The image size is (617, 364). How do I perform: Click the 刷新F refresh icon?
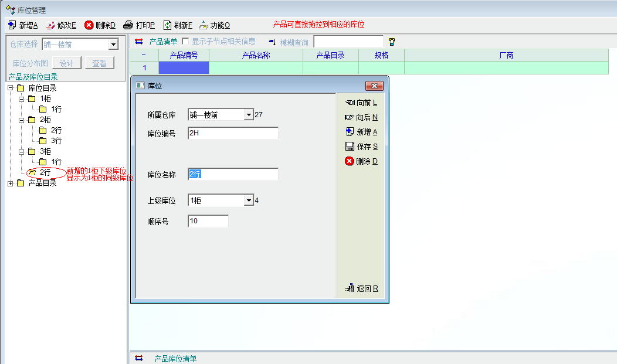(167, 25)
